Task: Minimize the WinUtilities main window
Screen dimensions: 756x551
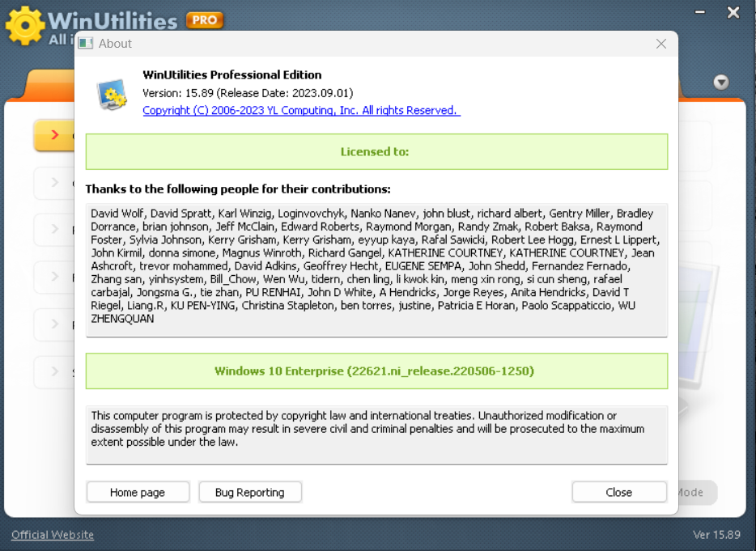Action: (x=700, y=11)
